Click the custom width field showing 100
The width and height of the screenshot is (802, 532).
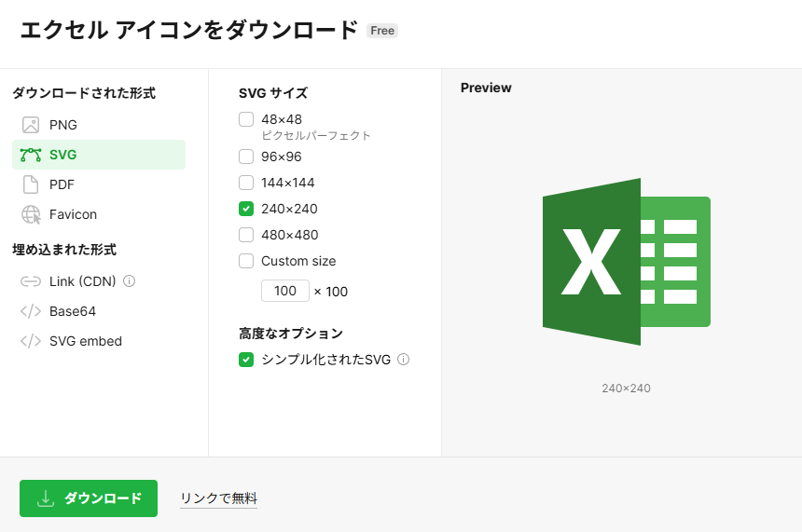pos(284,291)
